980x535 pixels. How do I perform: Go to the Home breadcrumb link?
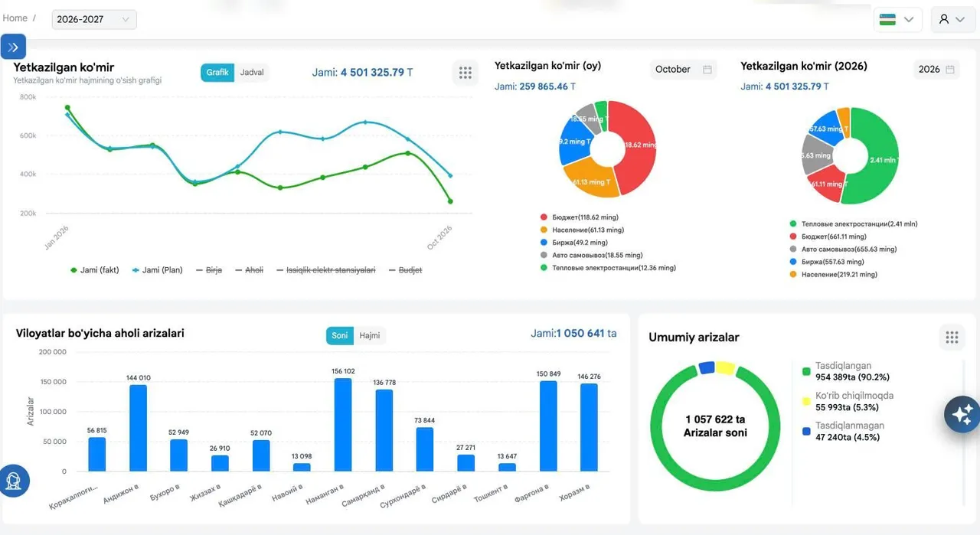tap(15, 18)
